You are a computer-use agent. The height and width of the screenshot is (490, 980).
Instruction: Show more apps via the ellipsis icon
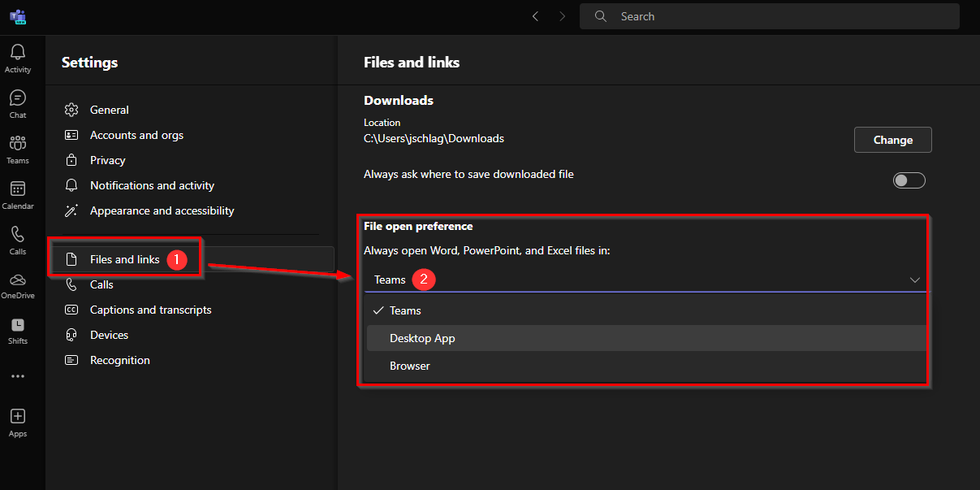[x=18, y=376]
